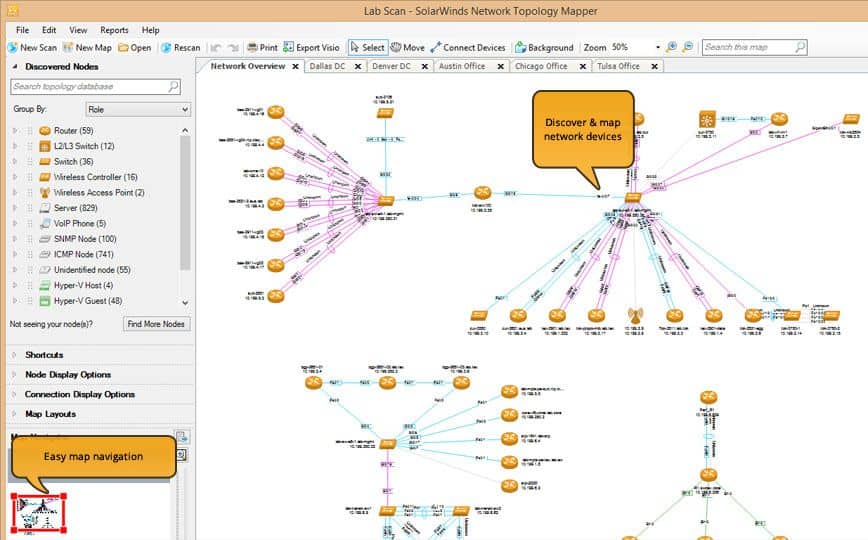Click the Hyper-V Guest role icon
868x540 pixels.
45,301
